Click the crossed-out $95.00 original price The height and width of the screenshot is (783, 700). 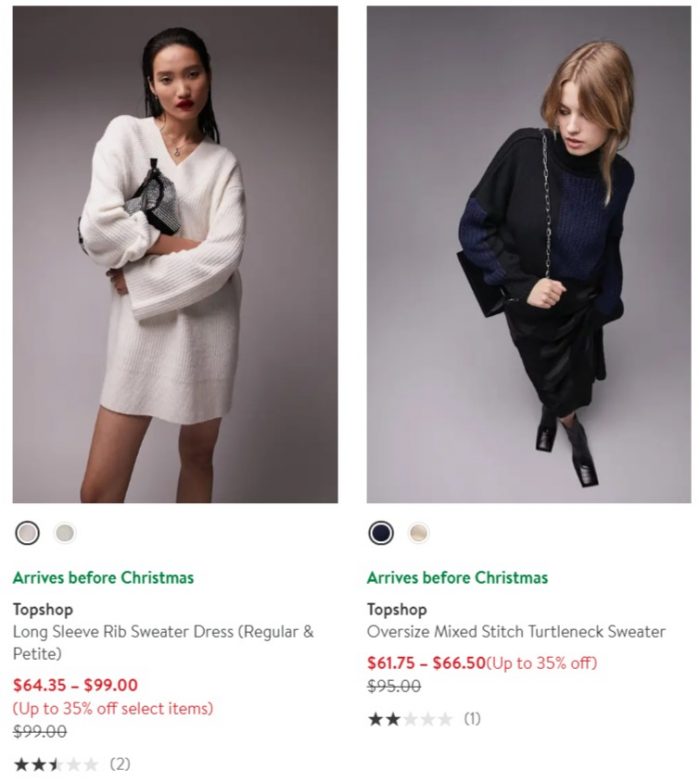point(394,686)
